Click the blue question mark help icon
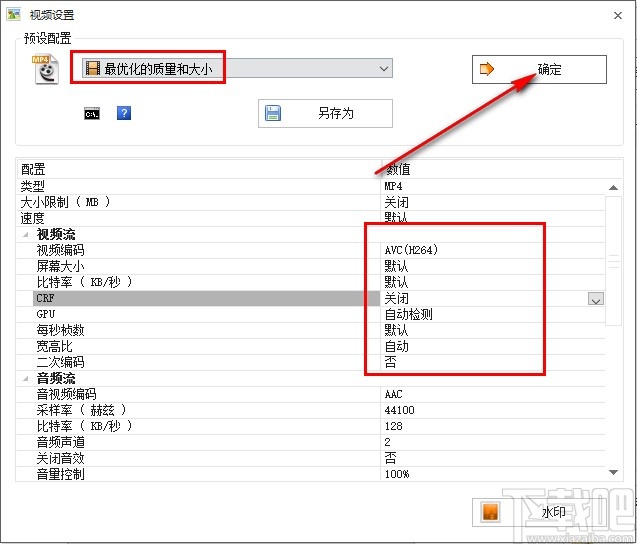The width and height of the screenshot is (637, 544). (x=124, y=113)
